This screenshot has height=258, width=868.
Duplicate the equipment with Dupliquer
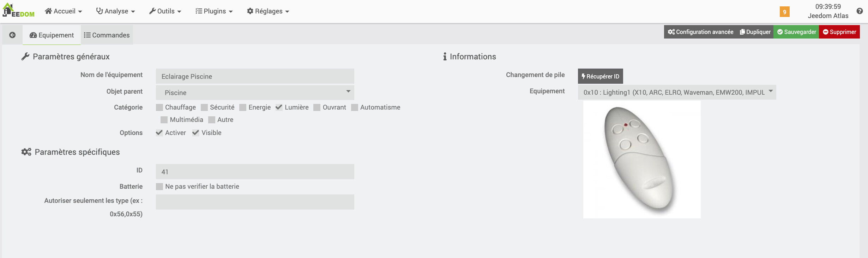pos(755,32)
